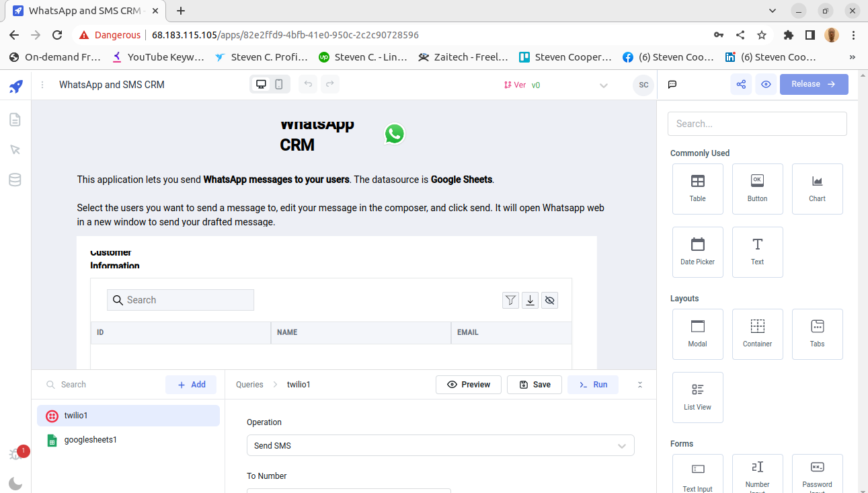Click the SC user avatar

[x=643, y=85]
